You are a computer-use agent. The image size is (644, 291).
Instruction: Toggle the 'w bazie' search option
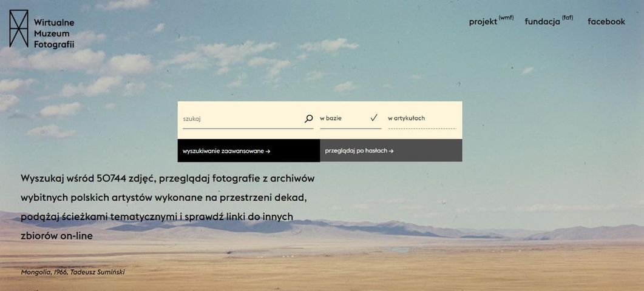coord(350,119)
